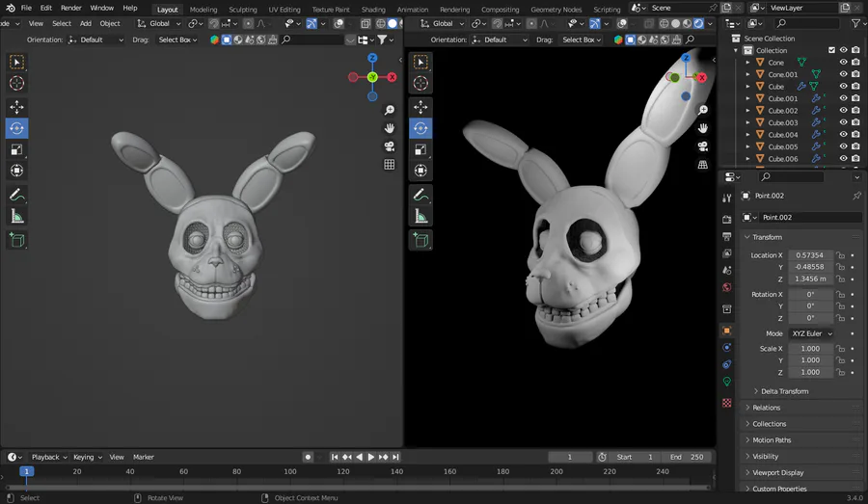Open the Render menu
The image size is (868, 504).
point(70,9)
